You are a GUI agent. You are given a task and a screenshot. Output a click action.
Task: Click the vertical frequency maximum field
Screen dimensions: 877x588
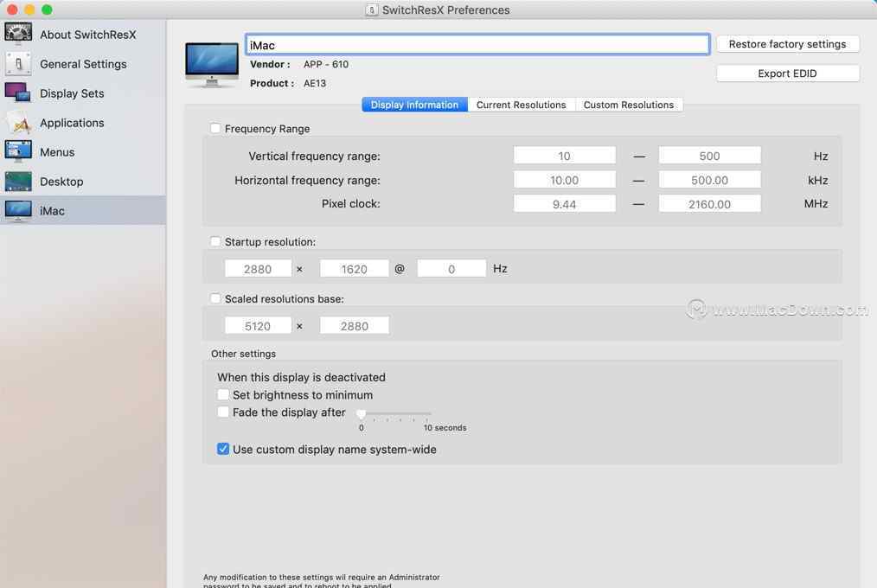point(710,156)
